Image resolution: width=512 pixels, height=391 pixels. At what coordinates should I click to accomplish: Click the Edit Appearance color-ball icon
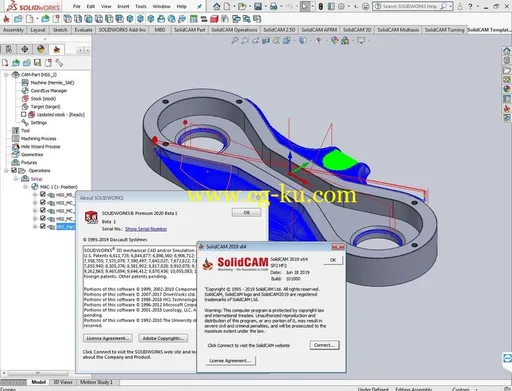(334, 41)
